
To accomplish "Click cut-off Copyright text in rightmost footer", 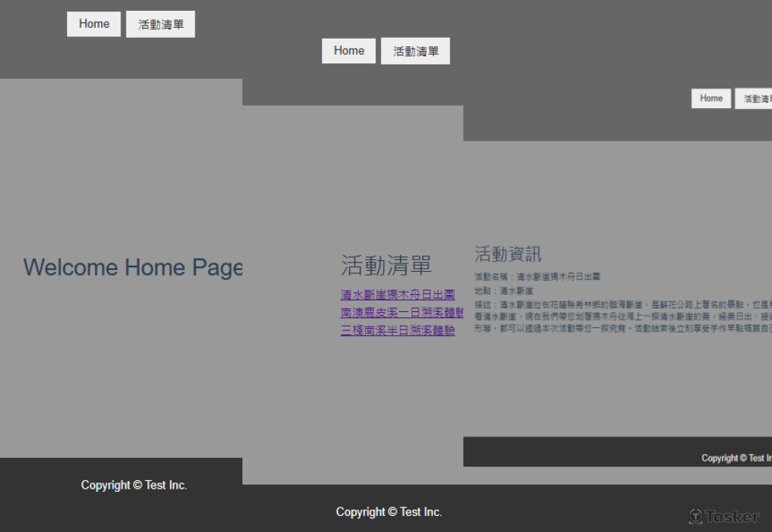I will (736, 458).
